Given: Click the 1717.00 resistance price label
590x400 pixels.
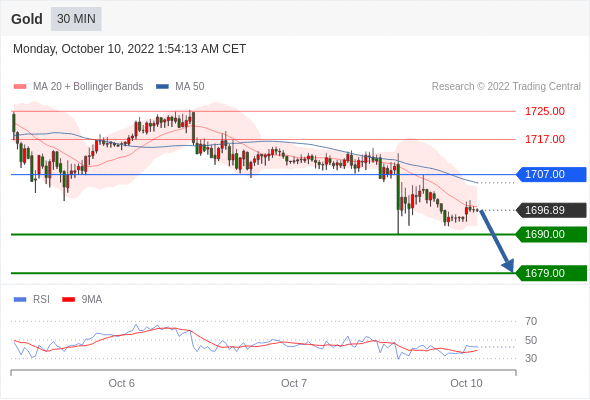Looking at the screenshot, I should click(545, 139).
